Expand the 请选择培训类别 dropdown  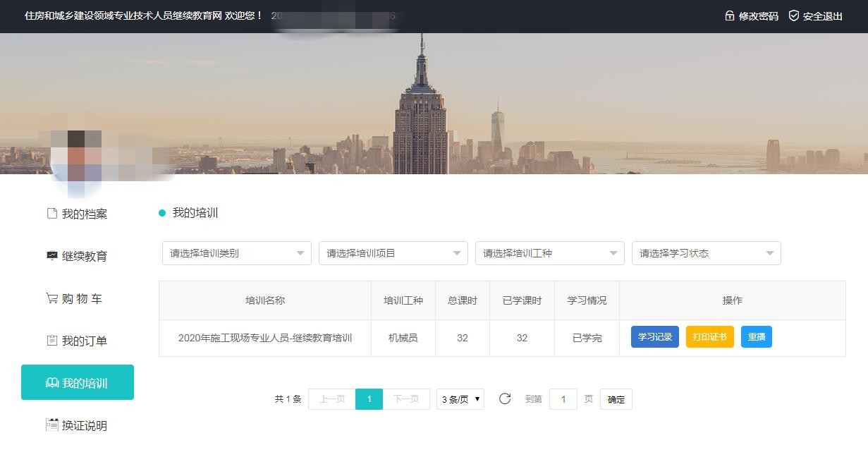click(x=237, y=253)
